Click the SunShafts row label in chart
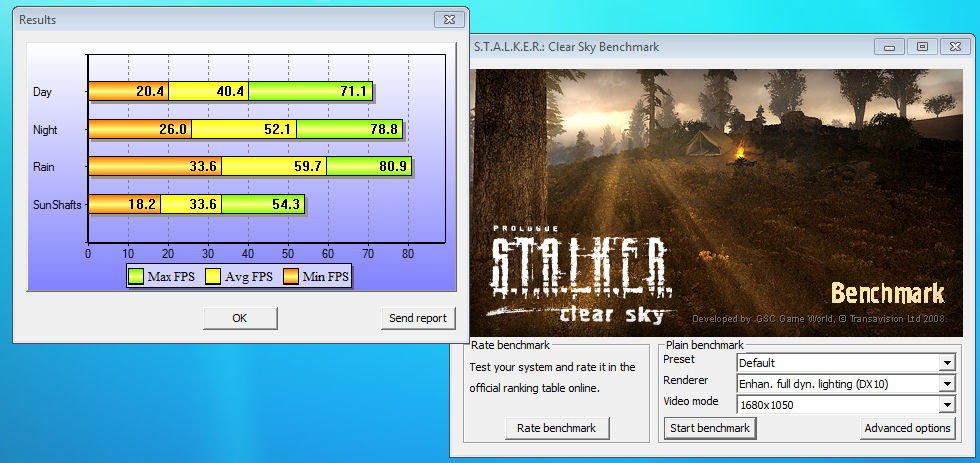 (x=57, y=205)
